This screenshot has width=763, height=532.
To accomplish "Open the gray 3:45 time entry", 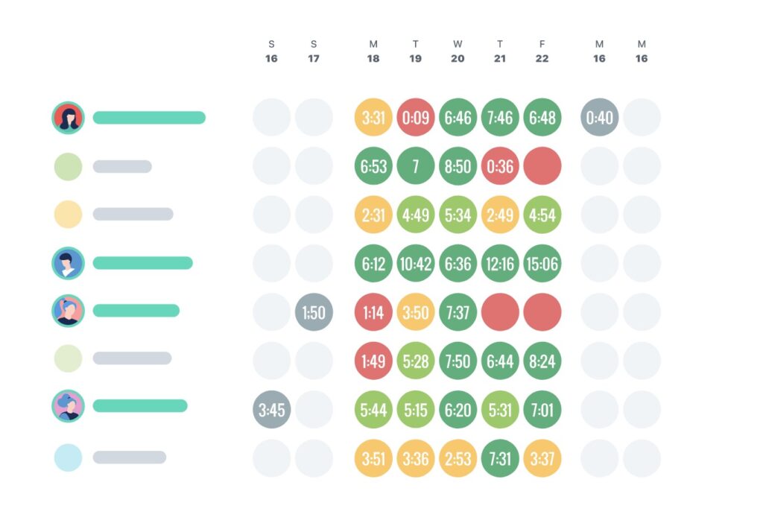I will pos(271,410).
